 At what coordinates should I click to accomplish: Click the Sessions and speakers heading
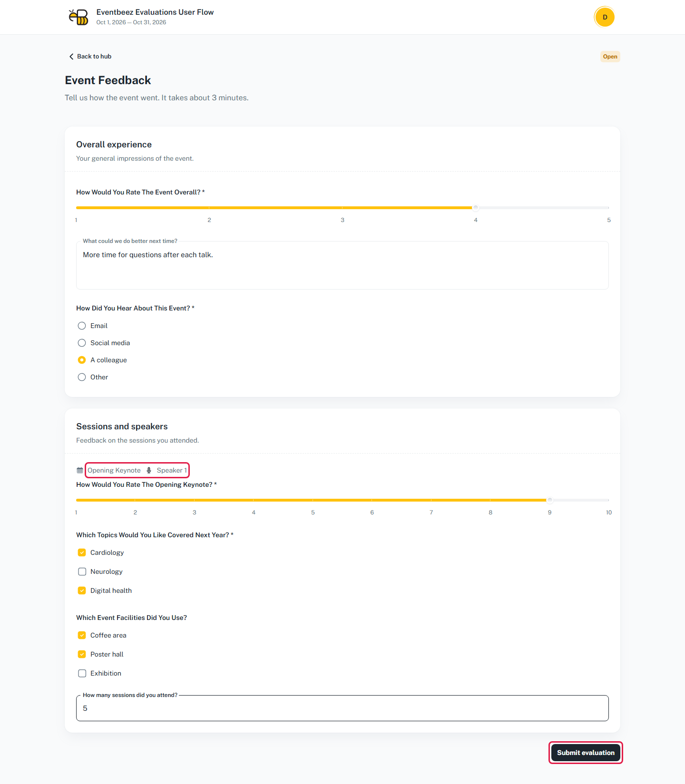pos(122,426)
